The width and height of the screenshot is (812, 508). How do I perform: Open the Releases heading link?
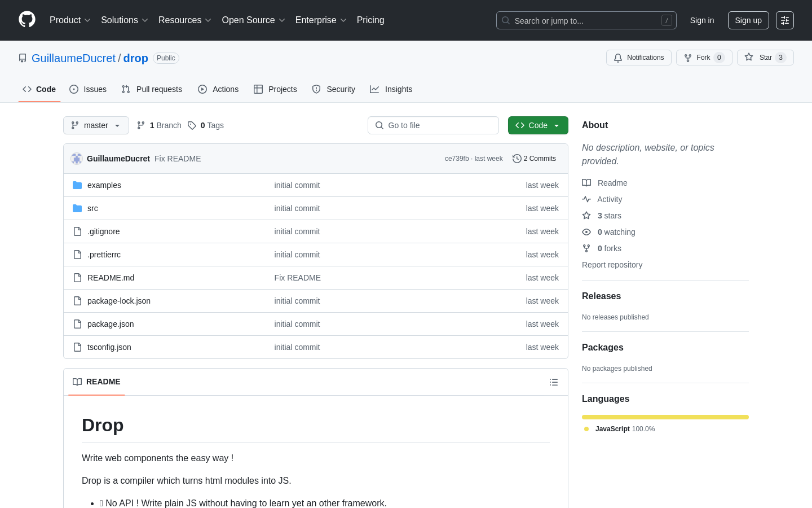tap(601, 296)
